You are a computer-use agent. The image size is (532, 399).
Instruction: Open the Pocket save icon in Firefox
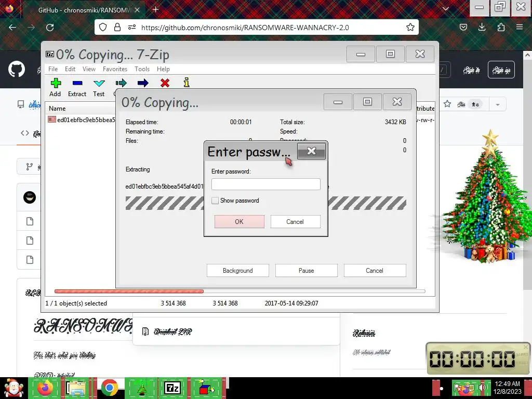[x=463, y=28]
